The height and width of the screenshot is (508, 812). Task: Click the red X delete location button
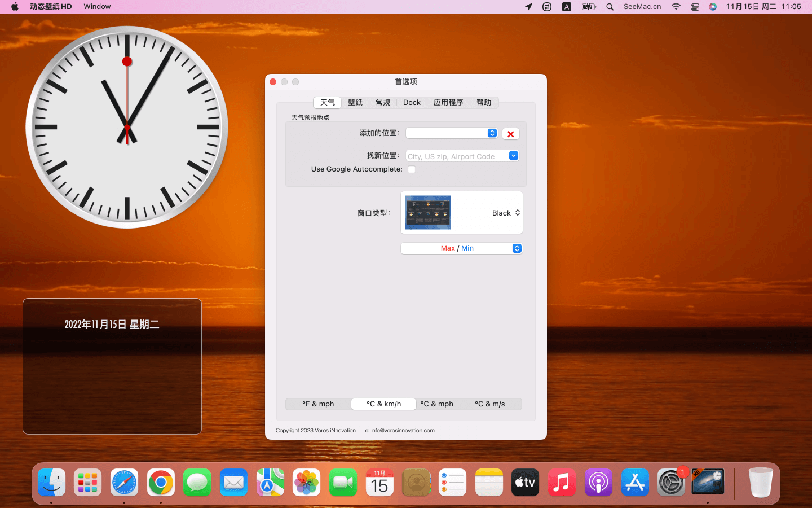pos(510,134)
